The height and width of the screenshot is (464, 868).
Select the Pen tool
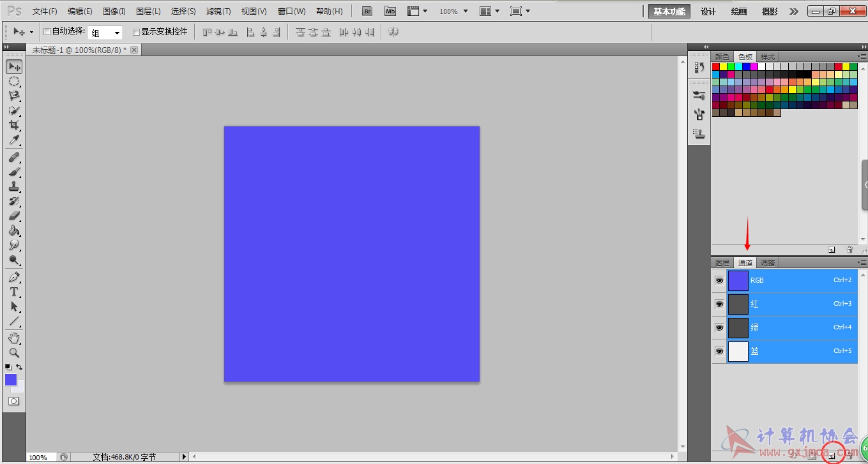(x=13, y=277)
